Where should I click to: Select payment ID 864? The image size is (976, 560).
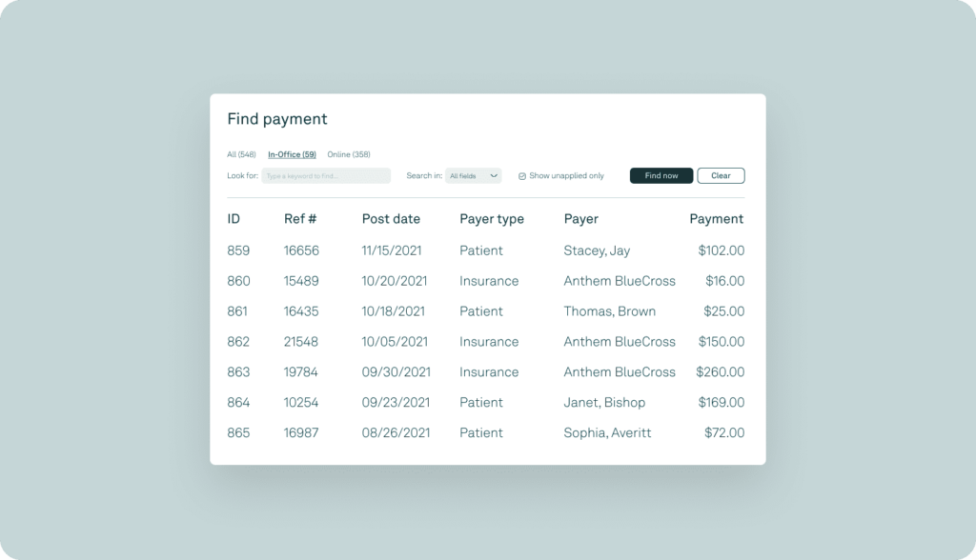238,403
